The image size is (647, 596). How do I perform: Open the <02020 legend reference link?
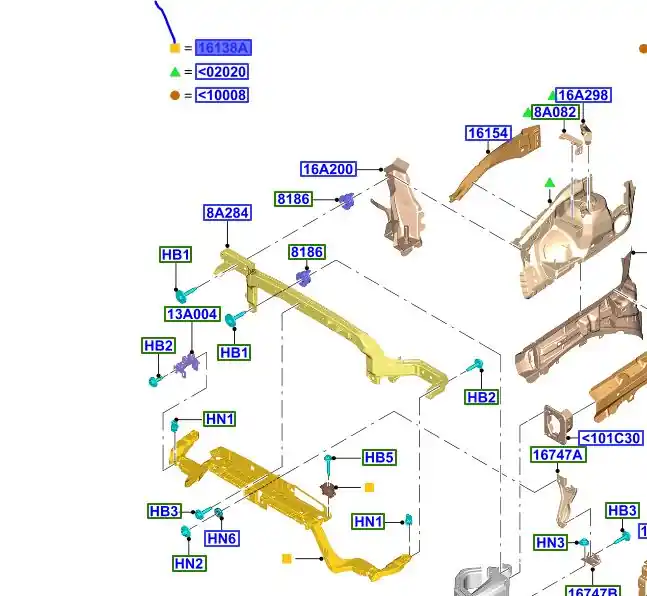pyautogui.click(x=221, y=72)
